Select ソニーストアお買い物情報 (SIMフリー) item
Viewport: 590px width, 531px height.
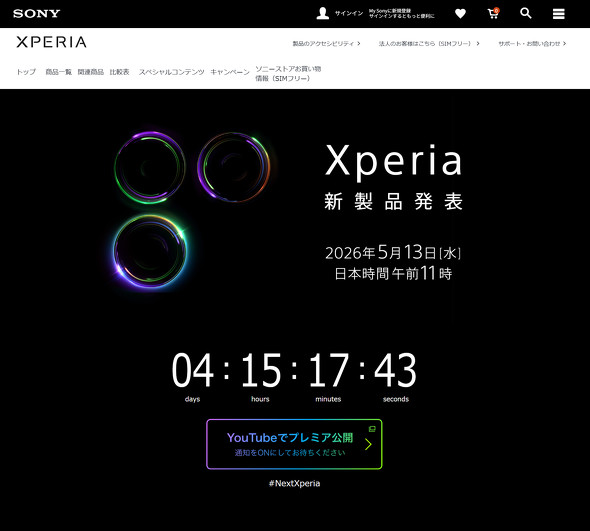[x=288, y=73]
